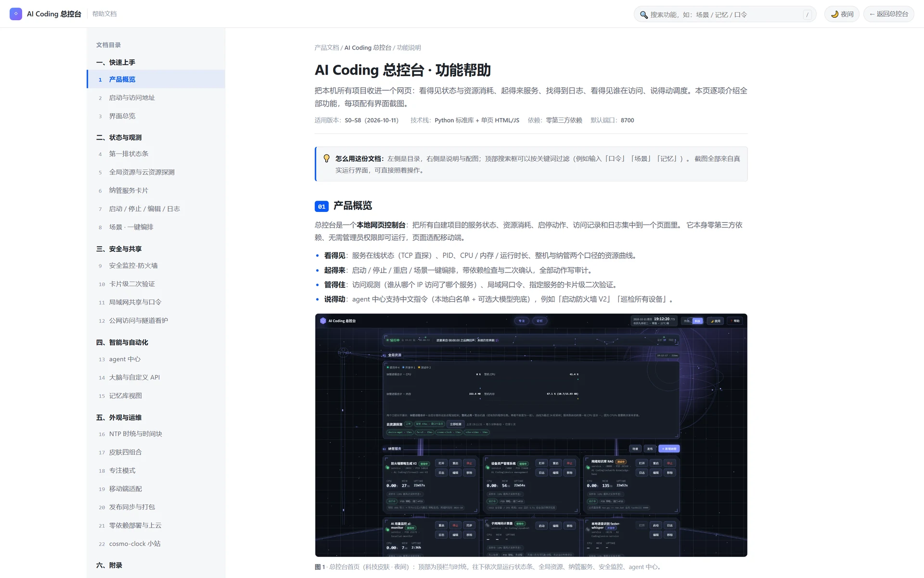
Task: Open 帮助文档 header link
Action: tap(104, 14)
